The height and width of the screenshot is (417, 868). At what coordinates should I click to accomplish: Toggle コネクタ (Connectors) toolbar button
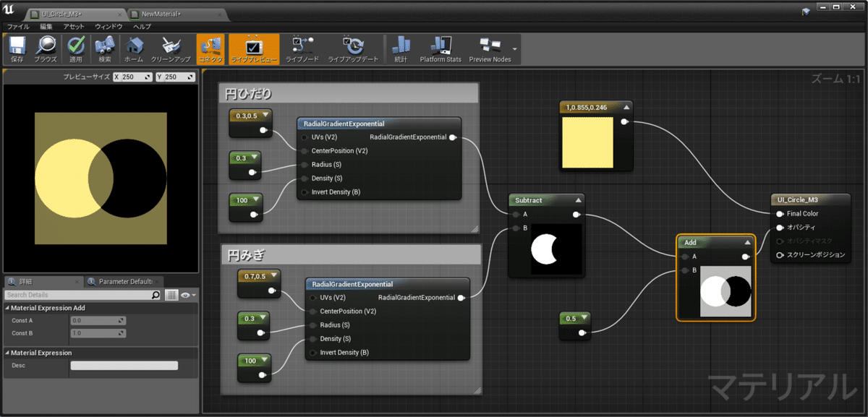click(210, 50)
